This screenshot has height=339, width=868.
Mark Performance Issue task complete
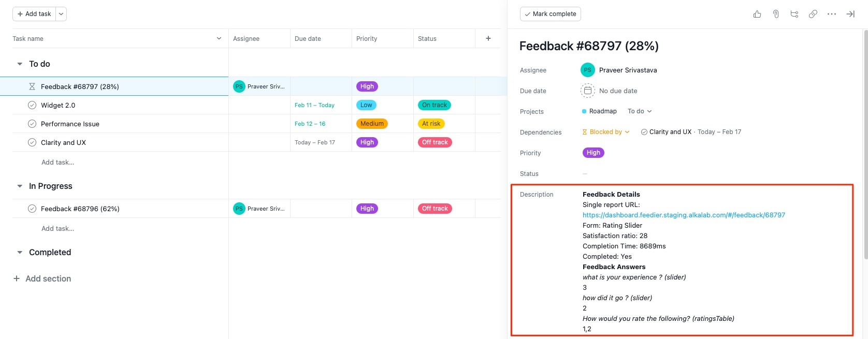coord(32,124)
